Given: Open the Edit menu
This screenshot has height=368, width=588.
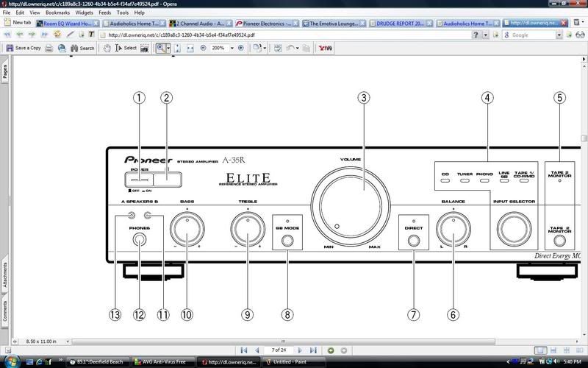Looking at the screenshot, I should [x=20, y=13].
